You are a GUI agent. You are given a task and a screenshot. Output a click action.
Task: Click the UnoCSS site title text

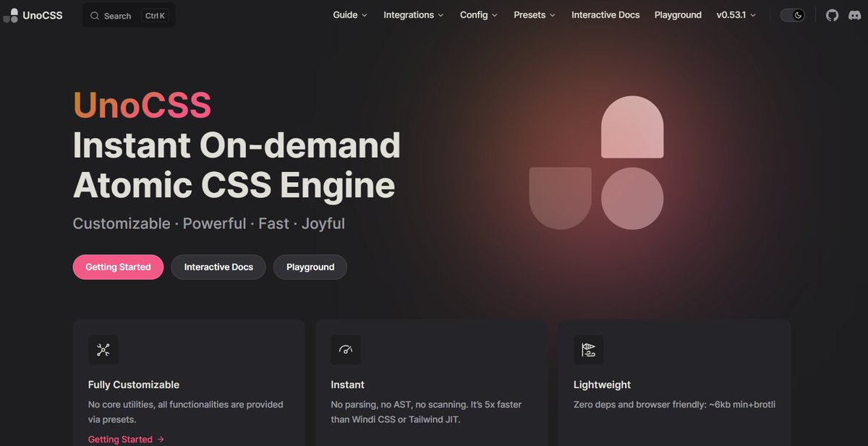(42, 15)
